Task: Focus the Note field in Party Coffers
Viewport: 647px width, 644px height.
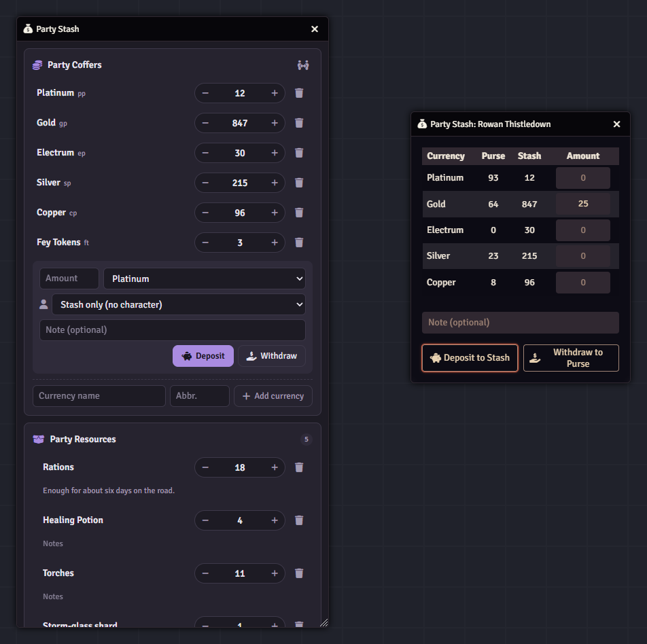Action: tap(173, 330)
